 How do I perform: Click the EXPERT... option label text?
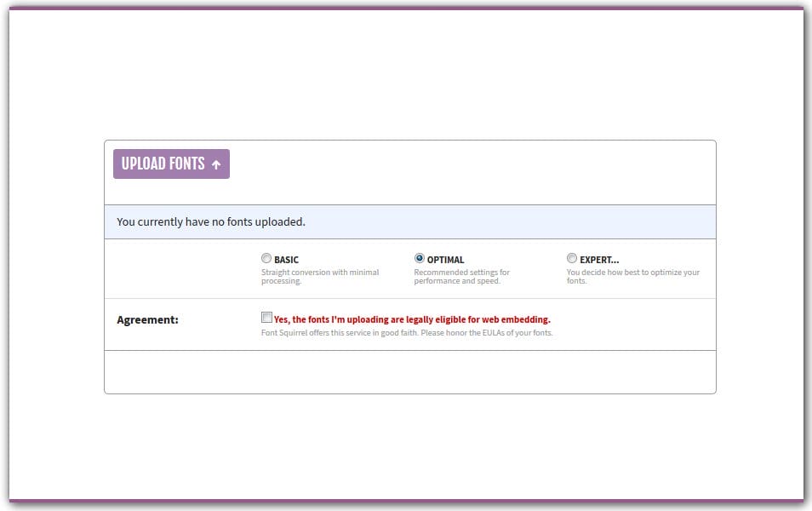pos(599,260)
